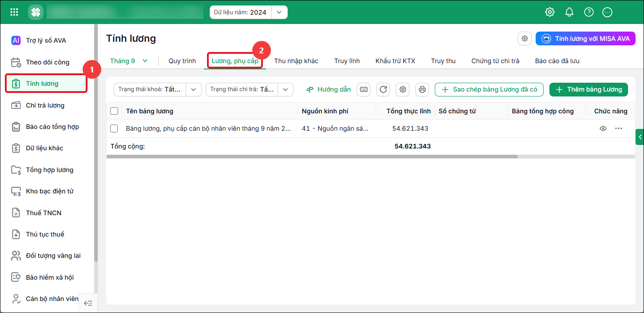
Task: Click the Số chứng từ column header
Action: [457, 111]
